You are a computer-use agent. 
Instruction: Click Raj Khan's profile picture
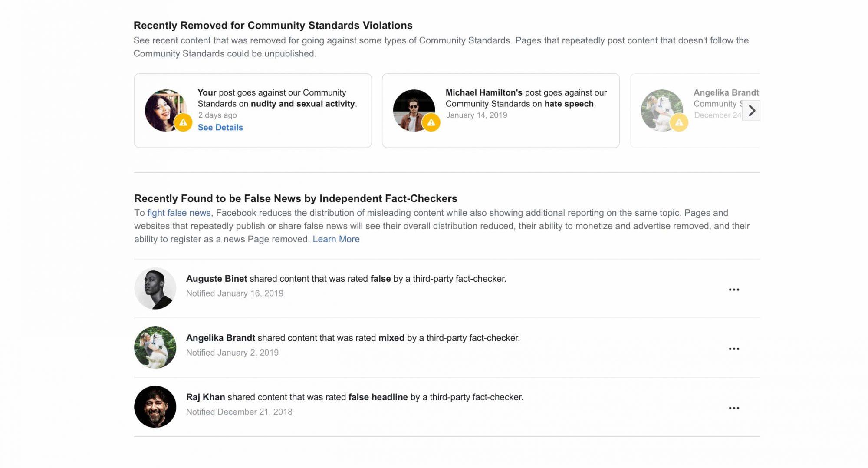[x=155, y=407]
